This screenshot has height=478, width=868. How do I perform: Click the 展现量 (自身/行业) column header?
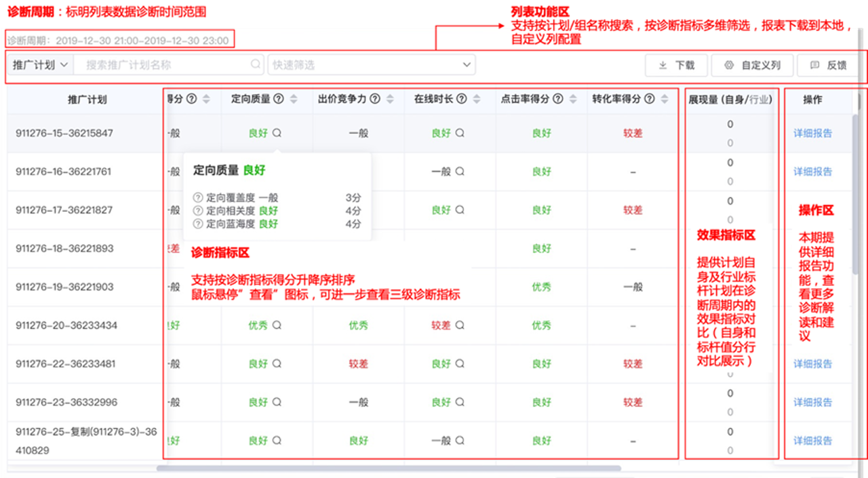(x=730, y=100)
